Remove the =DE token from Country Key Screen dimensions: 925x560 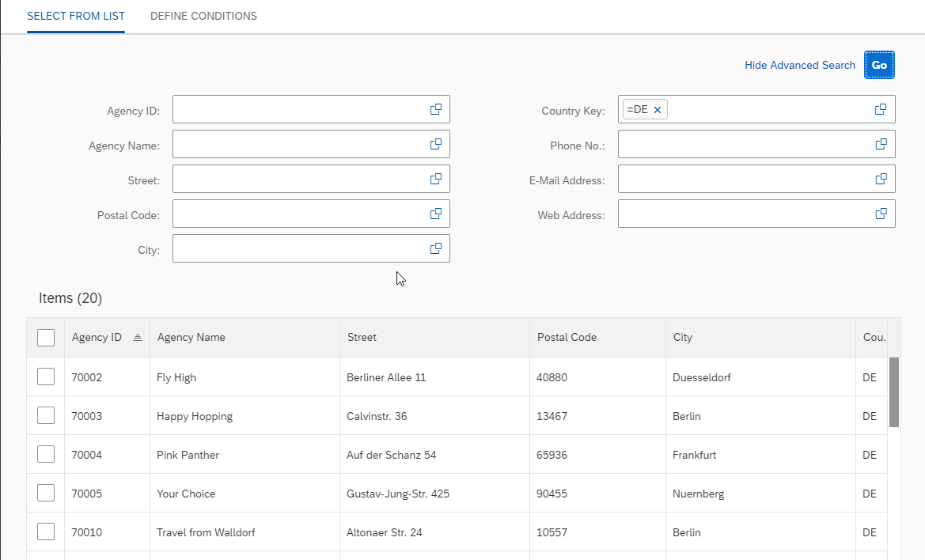tap(658, 110)
